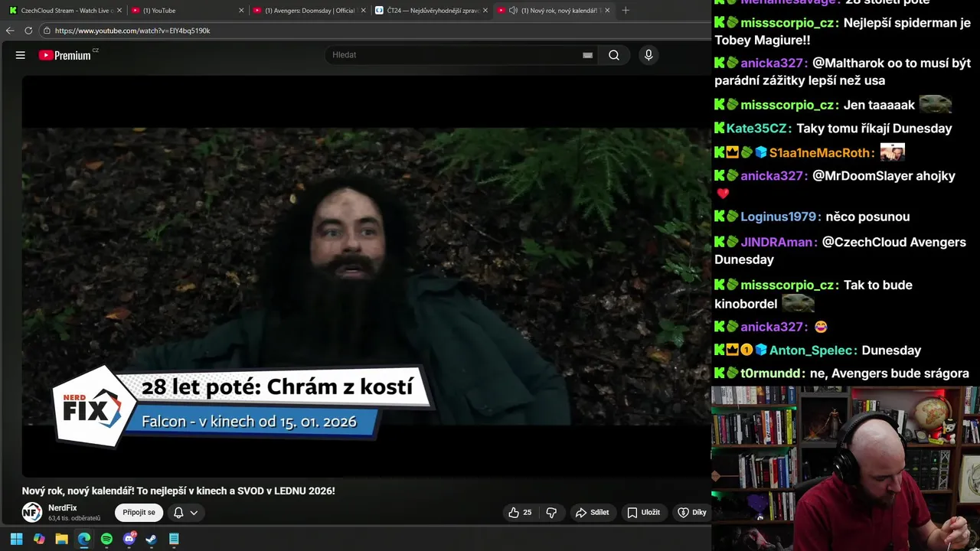
Task: Select the Nový rok, nový kalendář tab
Action: [x=554, y=11]
